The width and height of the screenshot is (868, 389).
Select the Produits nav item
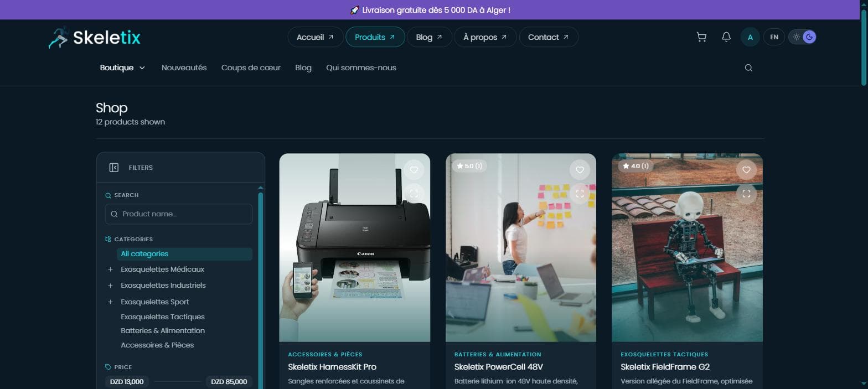(375, 37)
